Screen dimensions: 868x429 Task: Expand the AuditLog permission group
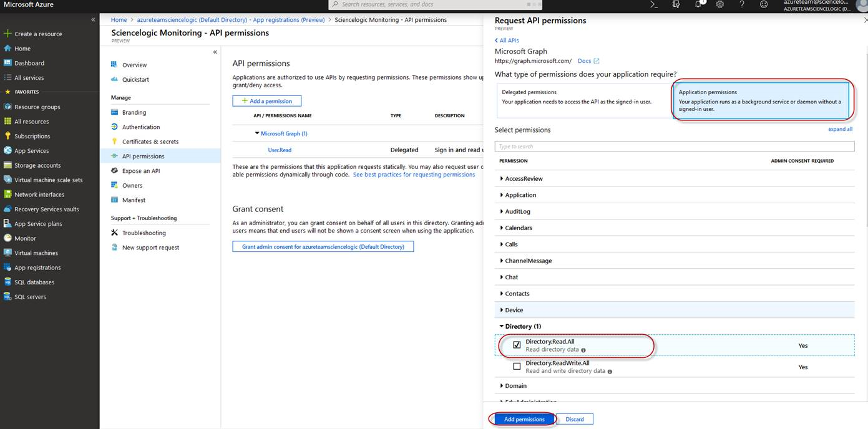click(x=517, y=211)
